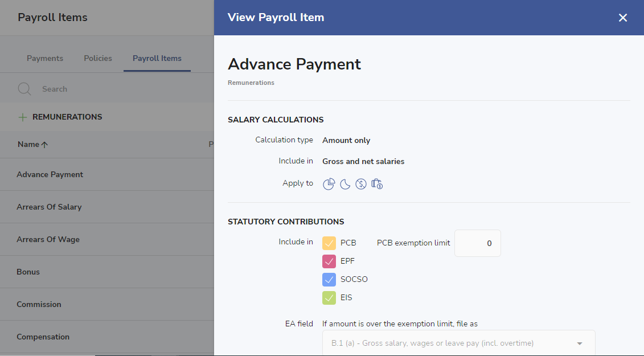644x356 pixels.
Task: Open the Compensation row
Action: (x=107, y=337)
